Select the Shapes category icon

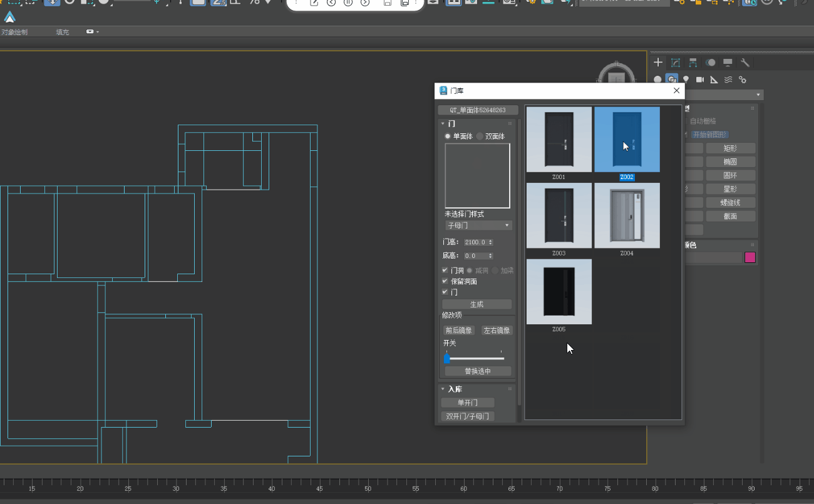(x=672, y=80)
